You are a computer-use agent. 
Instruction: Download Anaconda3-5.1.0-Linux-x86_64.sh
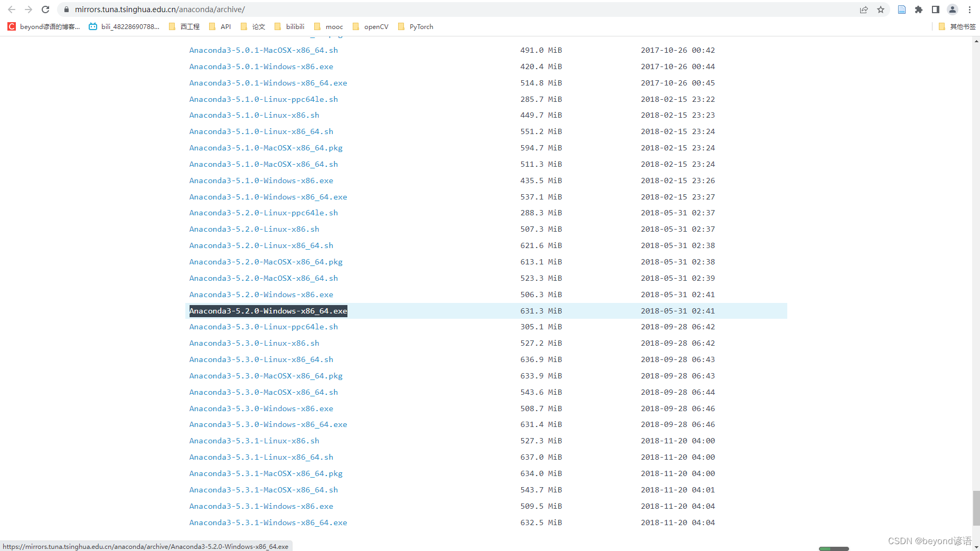coord(261,131)
